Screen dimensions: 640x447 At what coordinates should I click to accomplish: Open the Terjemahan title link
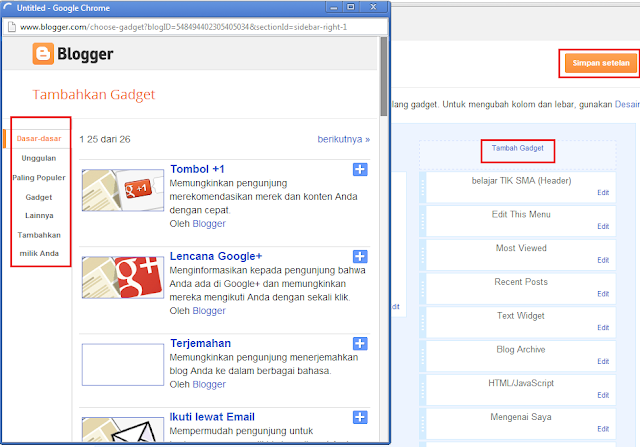(200, 343)
